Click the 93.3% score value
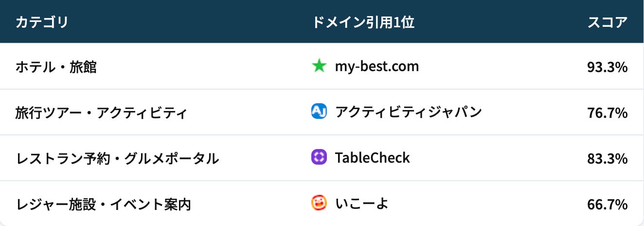Screen dimensions: 644x226 (x=607, y=67)
